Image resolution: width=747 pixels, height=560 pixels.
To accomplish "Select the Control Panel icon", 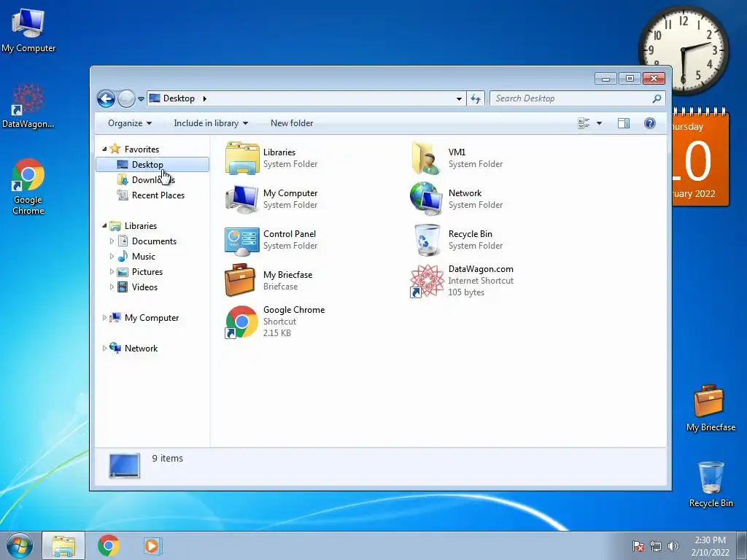I will (x=242, y=241).
